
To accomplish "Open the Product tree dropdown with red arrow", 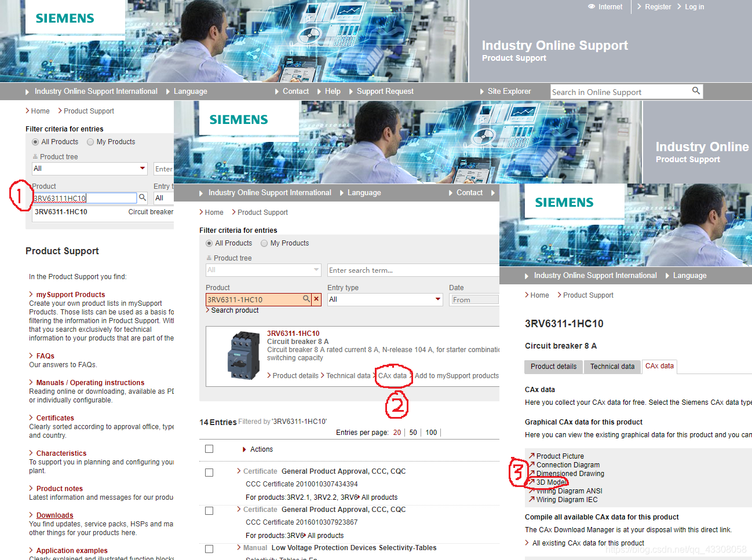I will (x=143, y=169).
